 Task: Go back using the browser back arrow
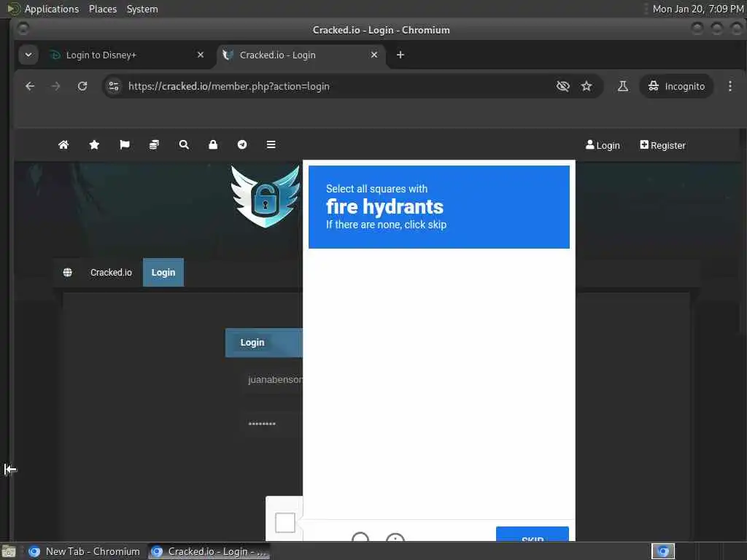pos(30,86)
